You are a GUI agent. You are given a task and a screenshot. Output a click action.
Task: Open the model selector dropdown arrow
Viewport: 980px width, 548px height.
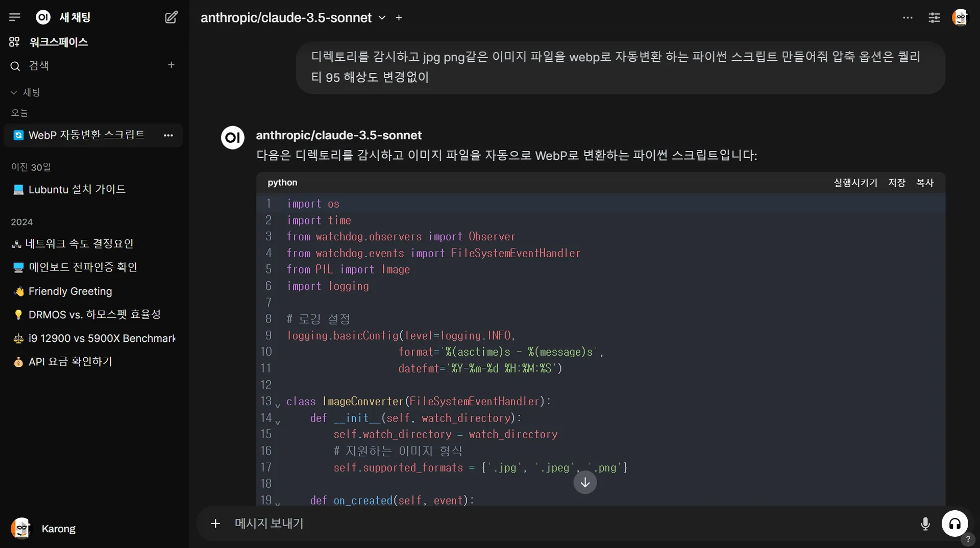click(382, 18)
